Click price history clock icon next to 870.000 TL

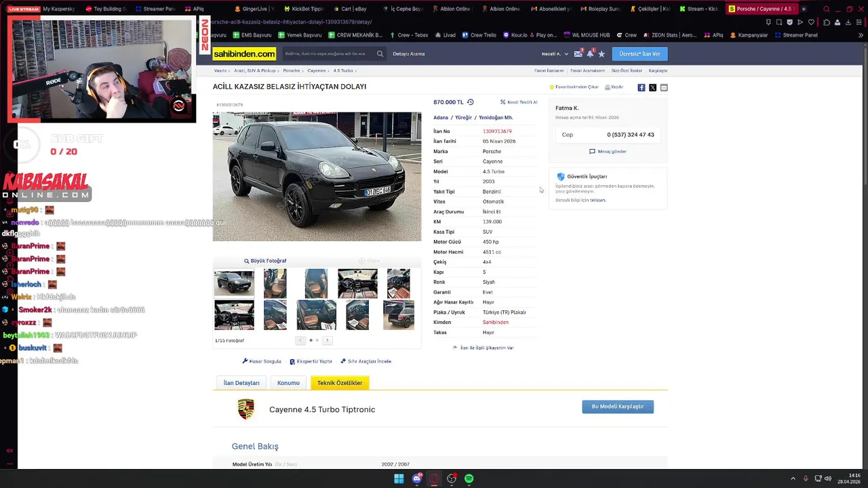coord(470,102)
